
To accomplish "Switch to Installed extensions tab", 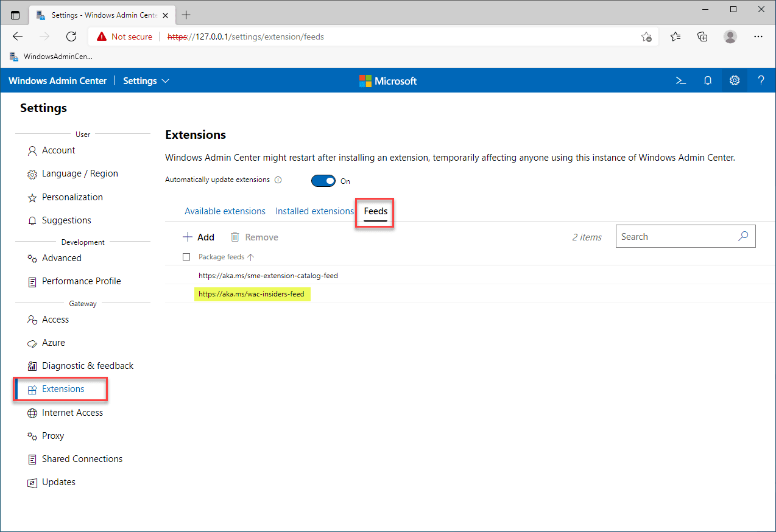I will [x=314, y=211].
